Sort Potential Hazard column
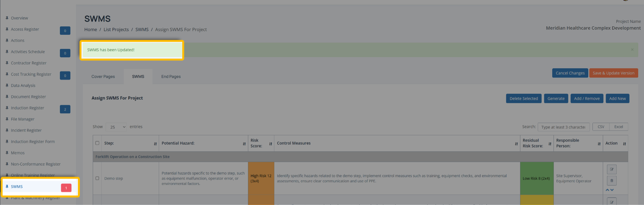 click(244, 144)
